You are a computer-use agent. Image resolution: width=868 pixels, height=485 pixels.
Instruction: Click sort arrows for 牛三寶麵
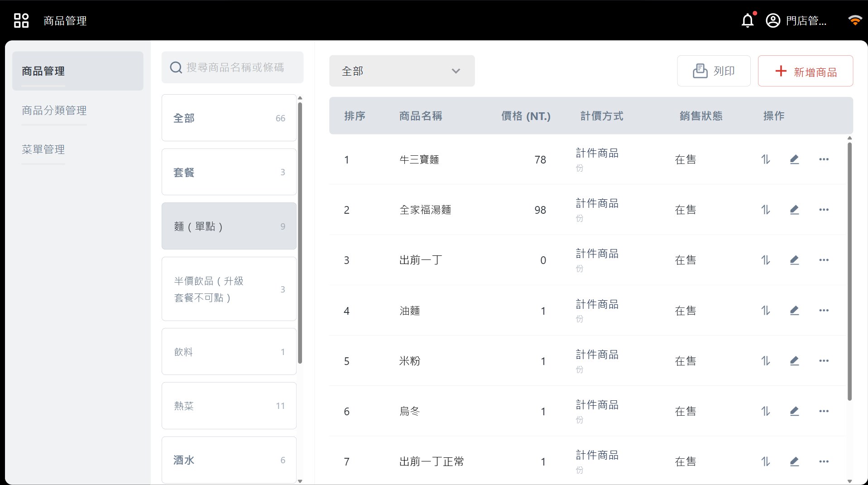click(x=765, y=159)
